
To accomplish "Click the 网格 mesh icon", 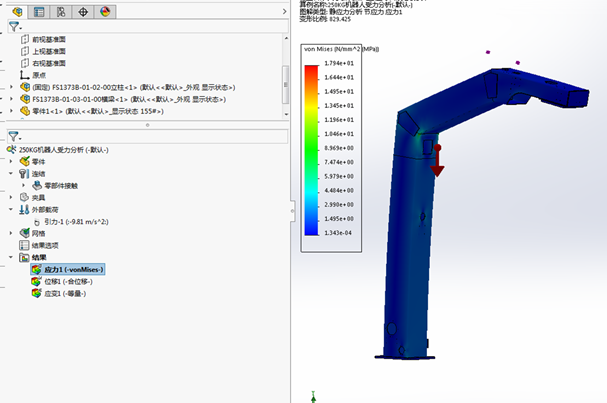I will tap(25, 233).
